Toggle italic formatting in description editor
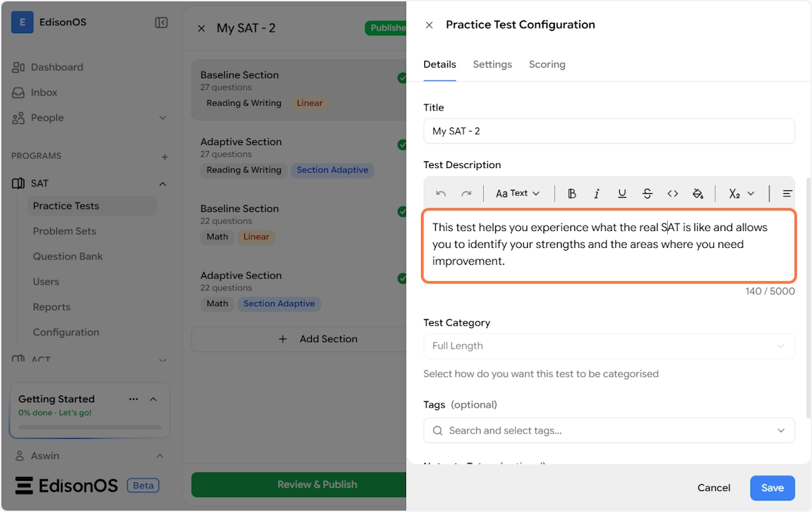Screen dimensions: 812x512 597,194
